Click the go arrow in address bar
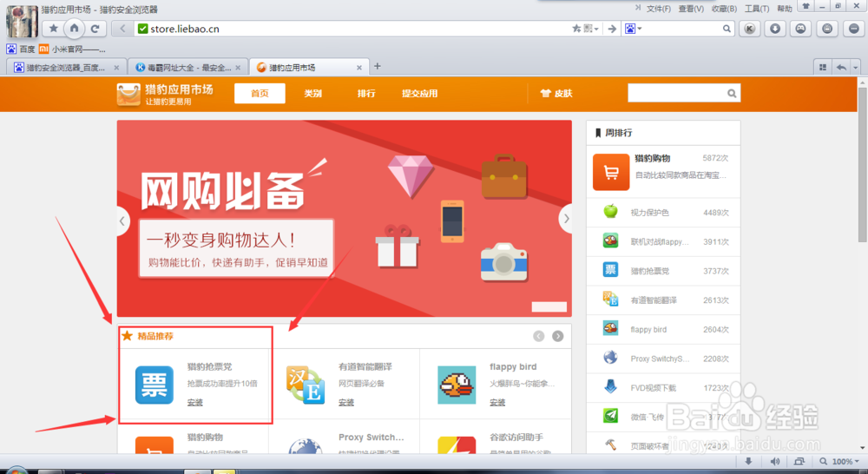The image size is (868, 474). tap(612, 29)
